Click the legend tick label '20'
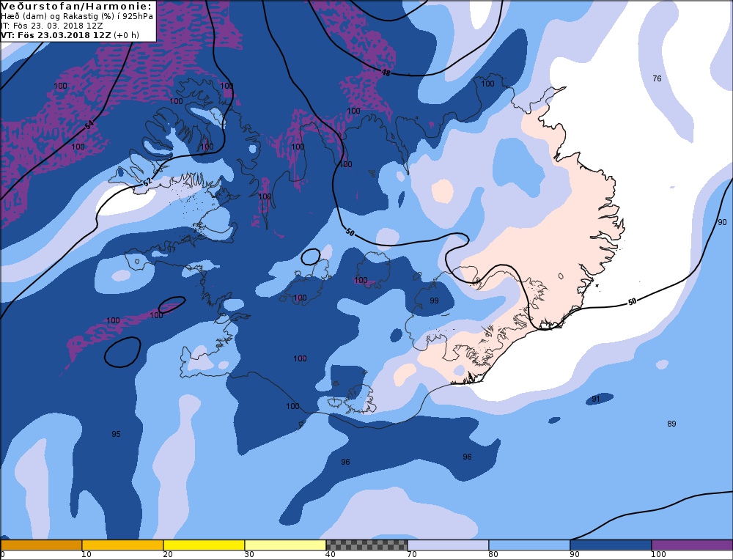 tap(167, 555)
